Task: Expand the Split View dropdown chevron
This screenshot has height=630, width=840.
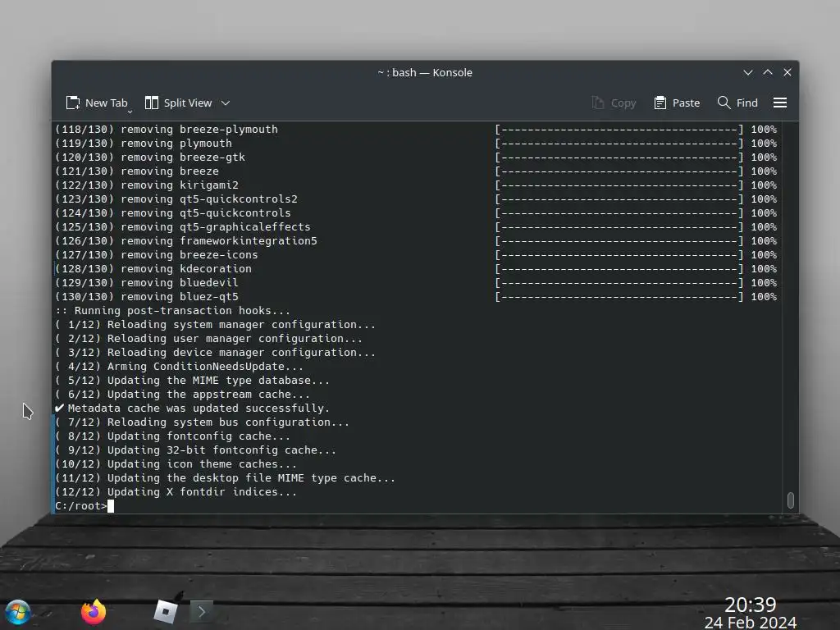Action: (x=226, y=103)
